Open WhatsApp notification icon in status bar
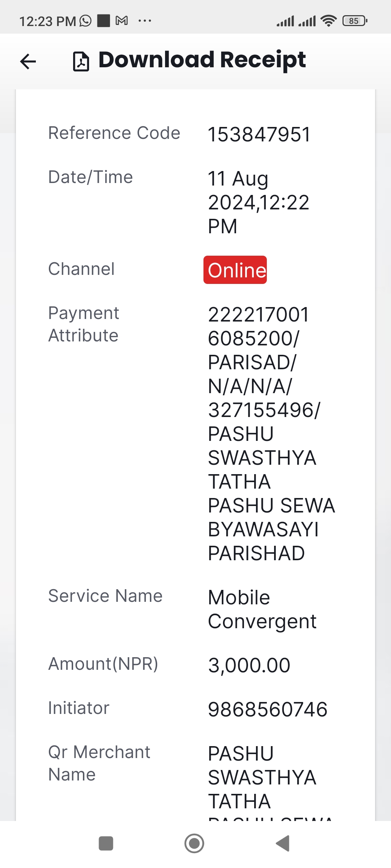Image resolution: width=391 pixels, height=868 pixels. coord(85,21)
